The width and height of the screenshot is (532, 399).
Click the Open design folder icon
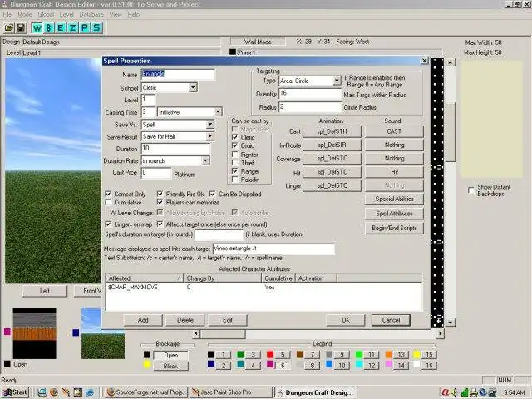[9, 27]
